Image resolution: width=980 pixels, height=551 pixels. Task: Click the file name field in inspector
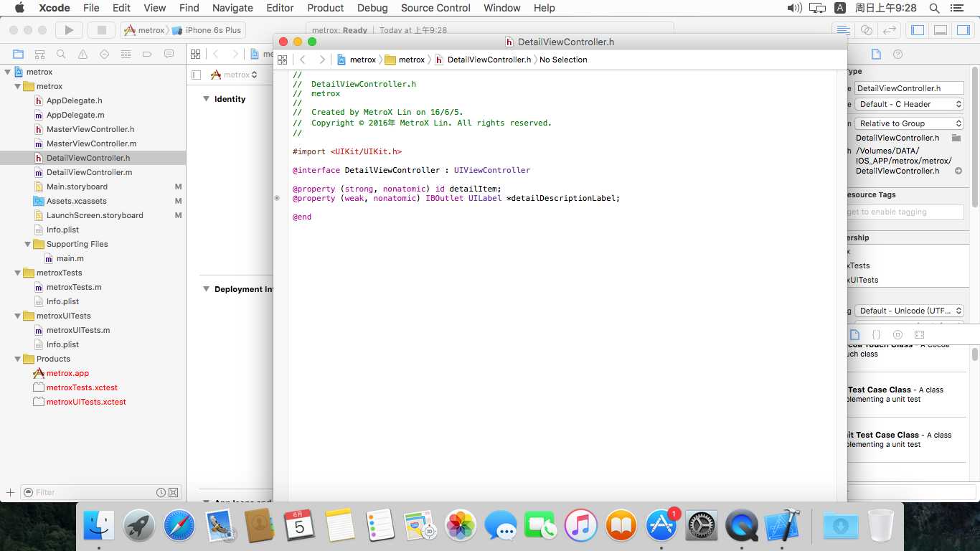pyautogui.click(x=909, y=88)
